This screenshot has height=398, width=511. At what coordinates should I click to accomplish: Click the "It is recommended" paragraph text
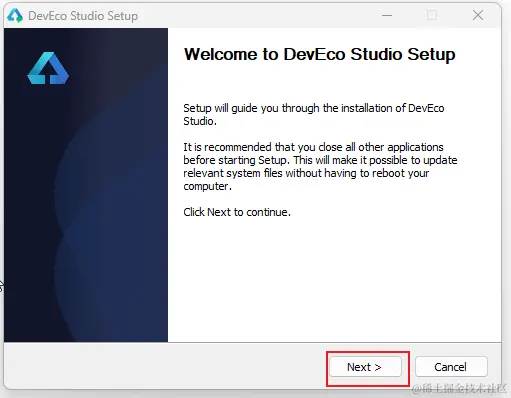[320, 166]
